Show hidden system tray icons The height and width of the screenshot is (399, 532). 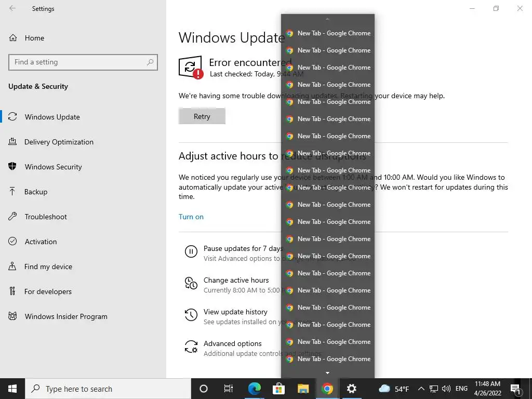[x=421, y=389]
